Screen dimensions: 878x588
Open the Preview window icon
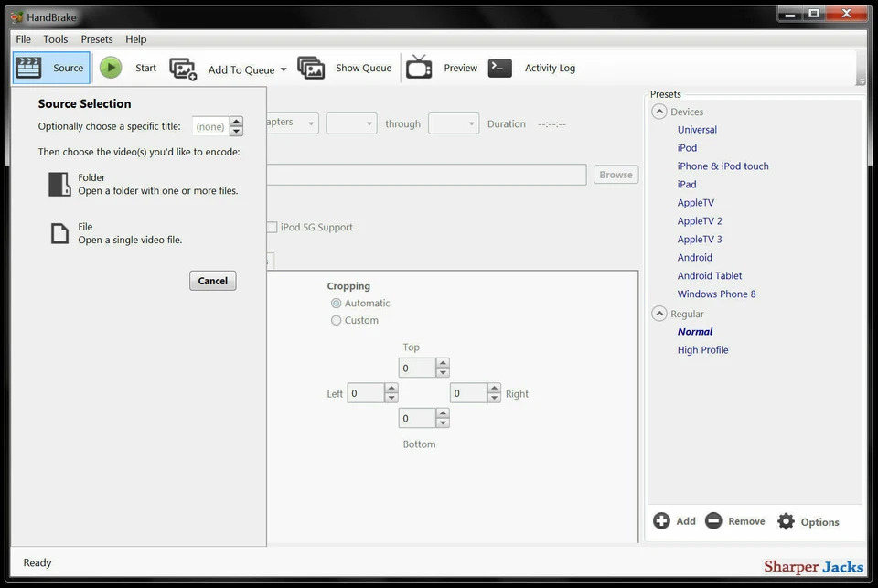coord(419,68)
